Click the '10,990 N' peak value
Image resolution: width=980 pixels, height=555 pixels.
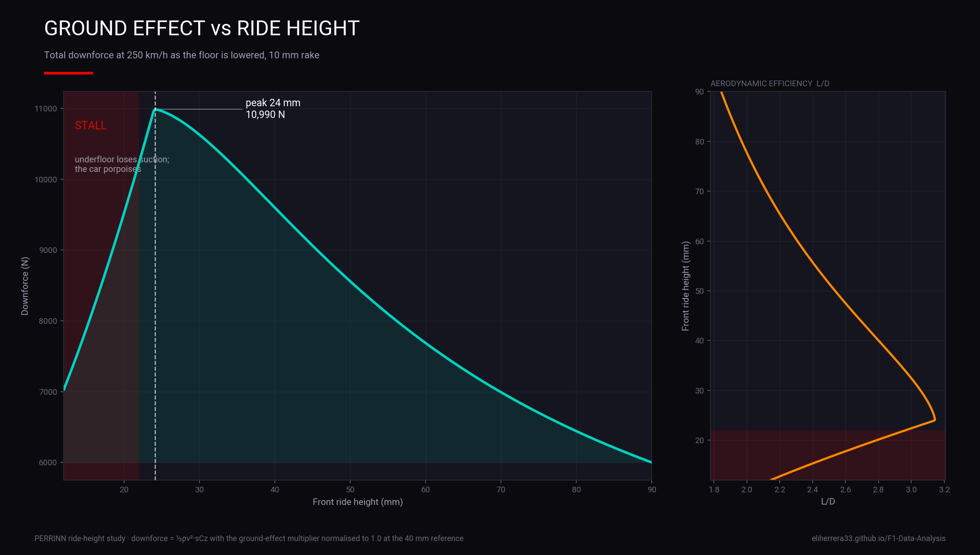point(265,114)
